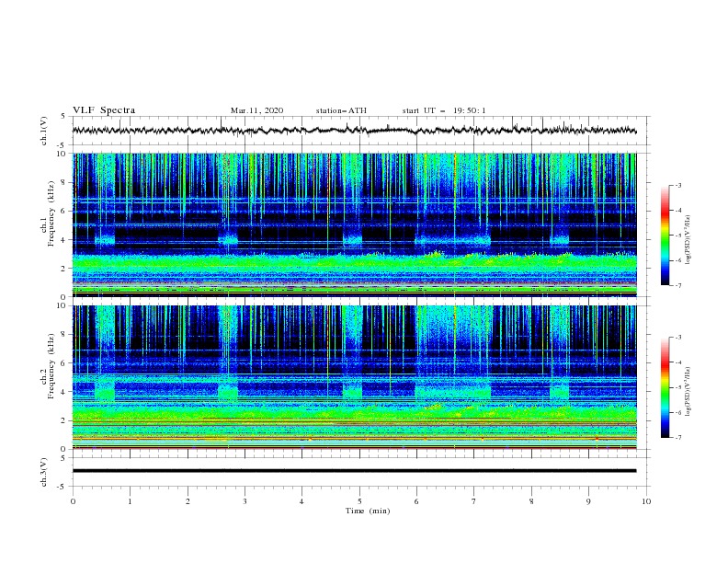Click the '-7' label on the ch.2 color scale
This screenshot has width=728, height=563.
point(678,438)
